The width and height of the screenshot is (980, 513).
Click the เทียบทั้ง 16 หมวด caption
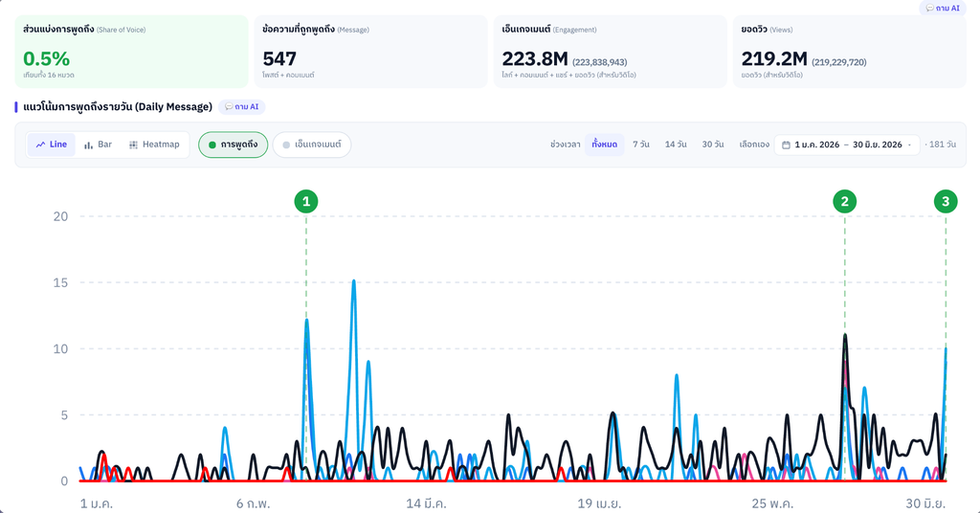49,75
